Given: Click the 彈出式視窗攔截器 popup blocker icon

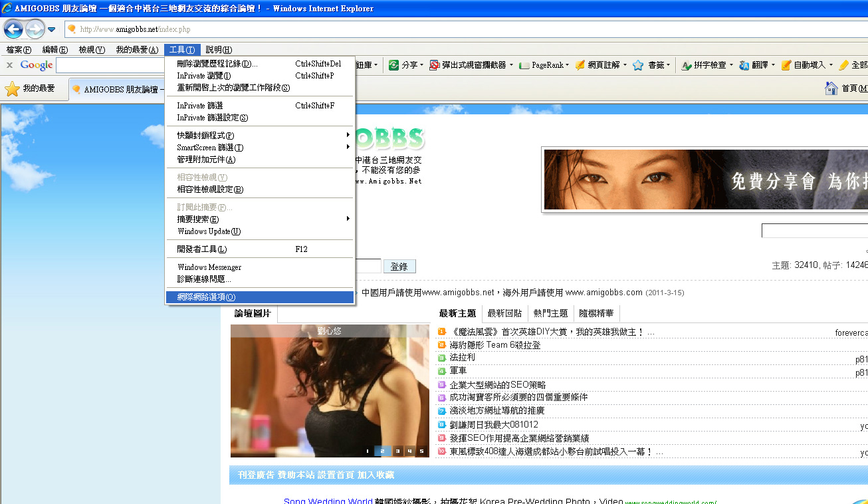Looking at the screenshot, I should pyautogui.click(x=435, y=65).
